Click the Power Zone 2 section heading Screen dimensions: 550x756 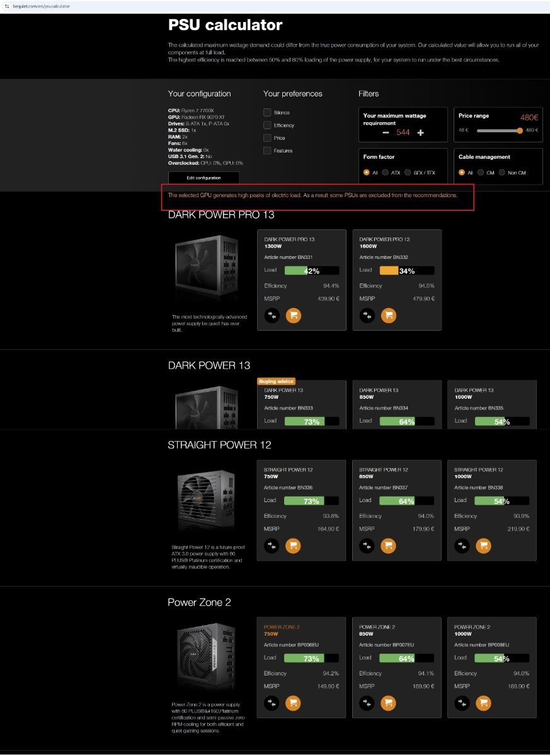pyautogui.click(x=199, y=602)
